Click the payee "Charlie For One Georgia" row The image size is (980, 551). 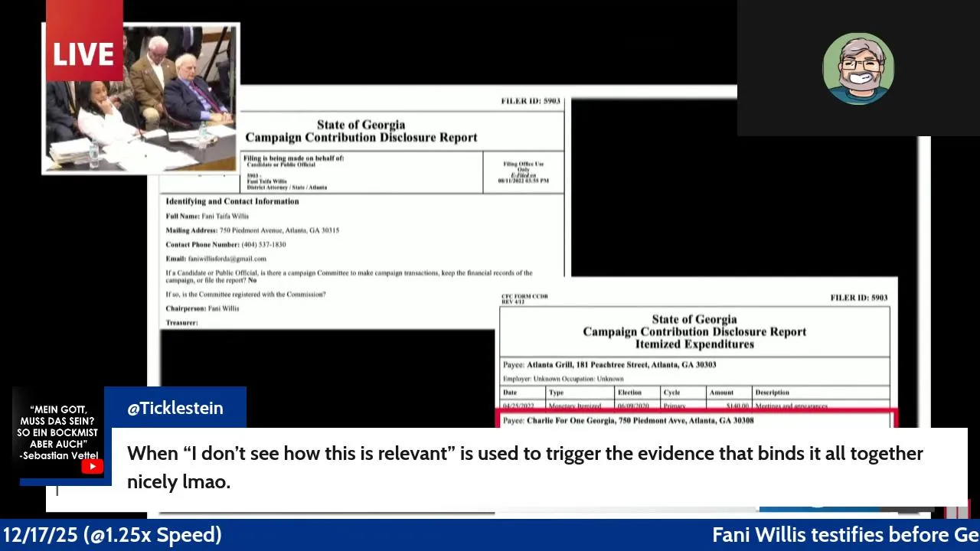694,420
